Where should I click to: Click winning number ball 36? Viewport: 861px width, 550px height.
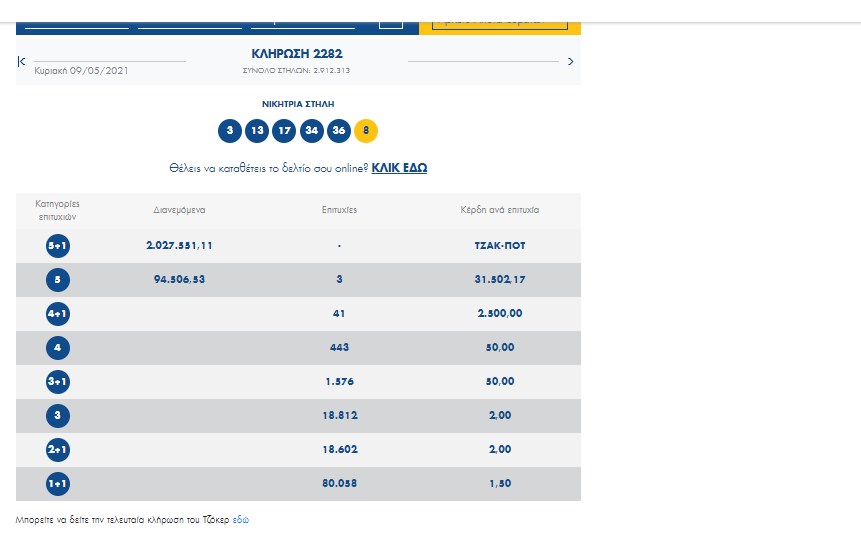(339, 131)
